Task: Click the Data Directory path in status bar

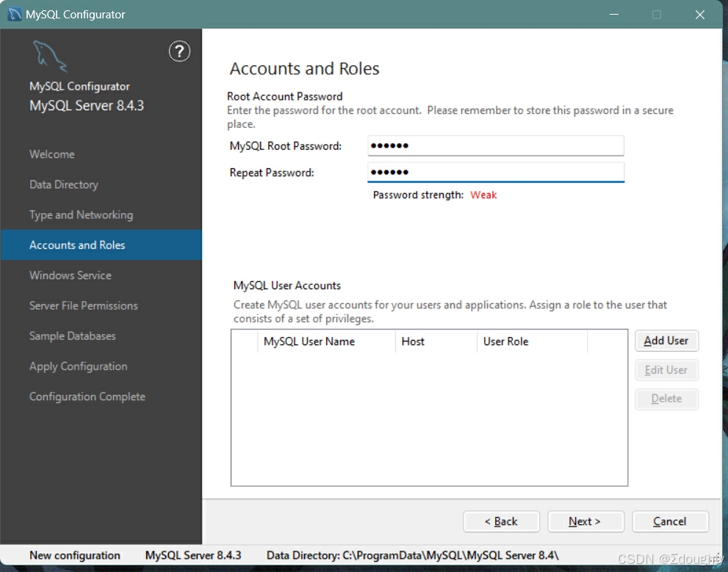Action: click(412, 555)
